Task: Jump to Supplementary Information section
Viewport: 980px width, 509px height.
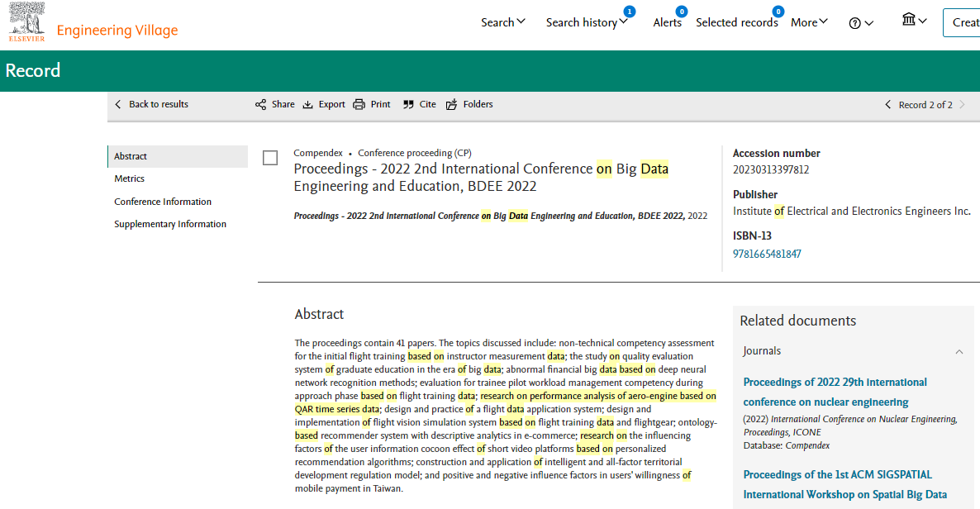Action: pos(170,224)
